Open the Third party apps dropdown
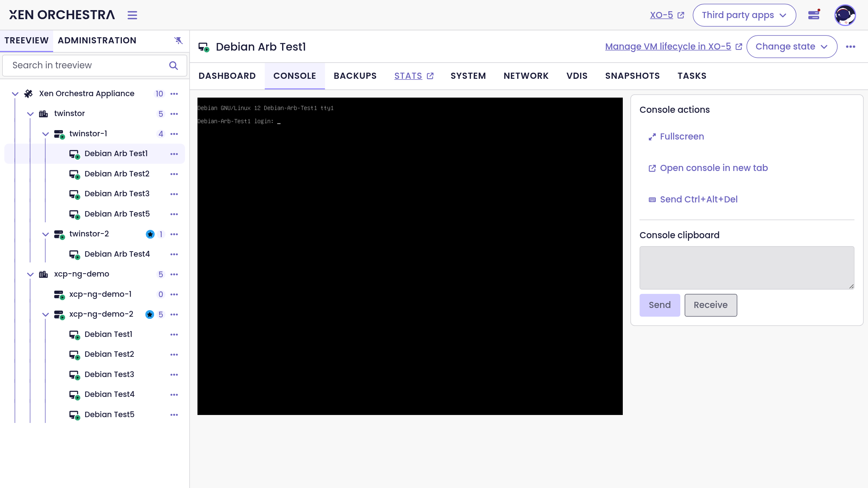Screen dimensions: 868x488 (744, 15)
